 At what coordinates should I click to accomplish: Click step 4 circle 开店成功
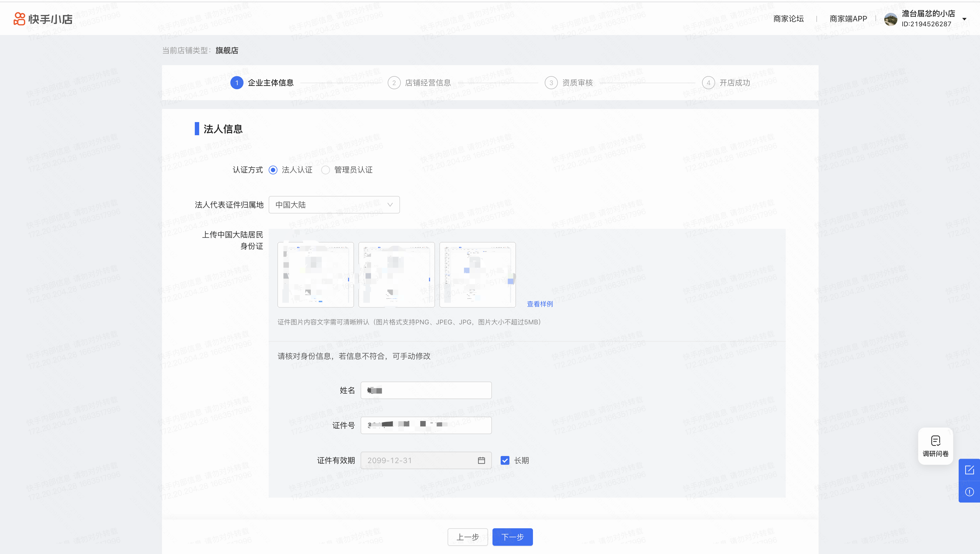pyautogui.click(x=708, y=83)
